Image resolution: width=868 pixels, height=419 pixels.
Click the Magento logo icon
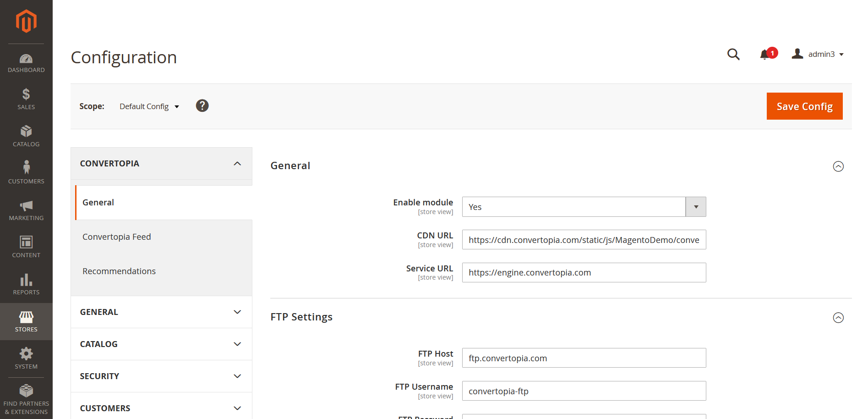click(26, 21)
